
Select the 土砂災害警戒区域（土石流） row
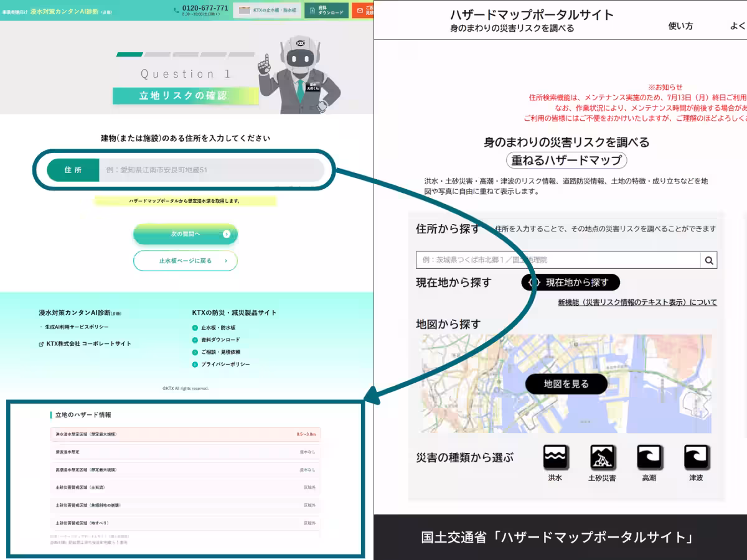186,487
